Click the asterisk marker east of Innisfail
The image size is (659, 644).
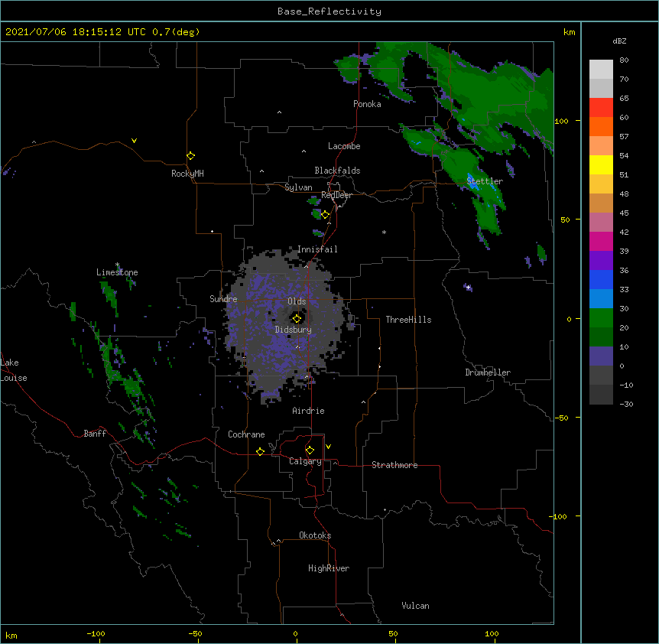(384, 232)
